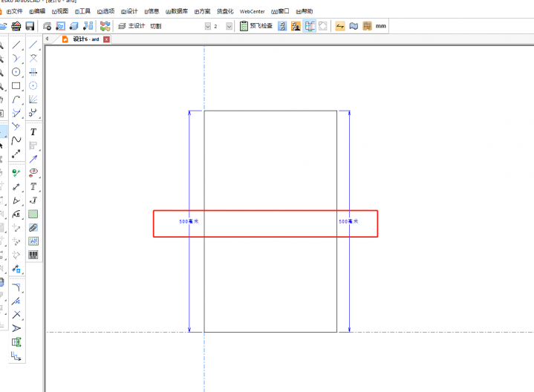This screenshot has width=534, height=392.
Task: Toggle the highlighted view mode button in toolbar
Action: click(x=310, y=26)
